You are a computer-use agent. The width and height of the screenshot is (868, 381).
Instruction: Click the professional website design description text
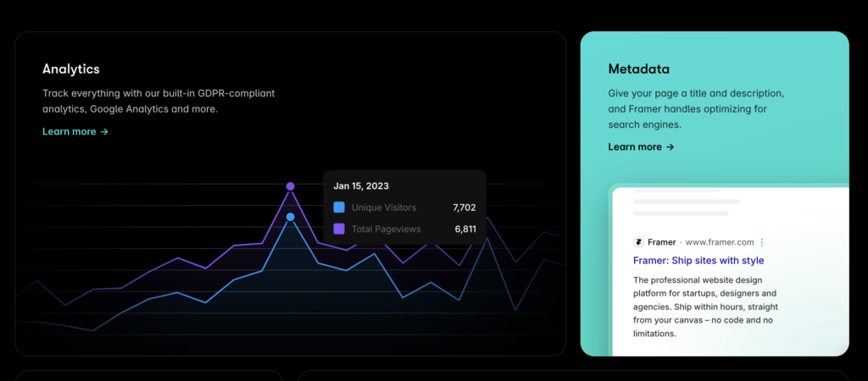tap(706, 306)
